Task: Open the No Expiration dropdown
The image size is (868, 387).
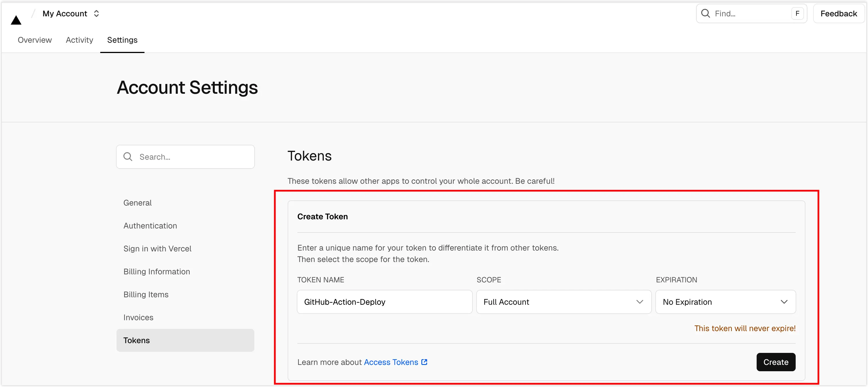Action: pyautogui.click(x=725, y=302)
